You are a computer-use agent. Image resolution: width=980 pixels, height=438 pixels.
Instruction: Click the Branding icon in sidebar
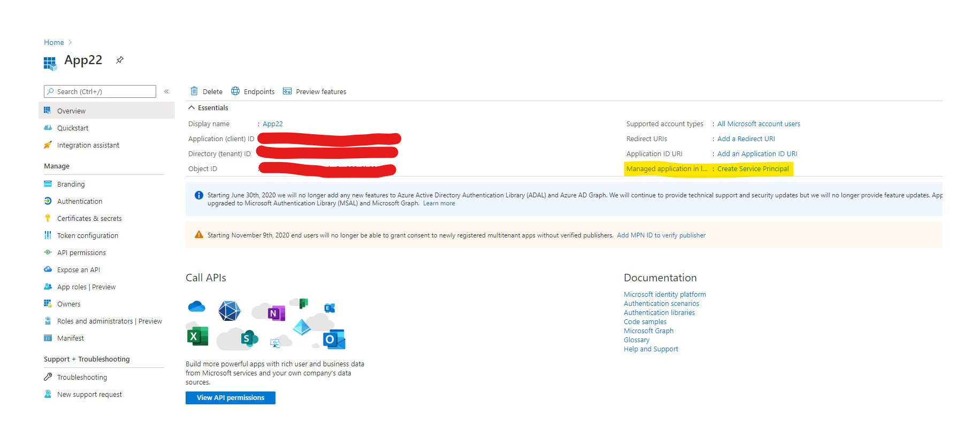coord(48,184)
